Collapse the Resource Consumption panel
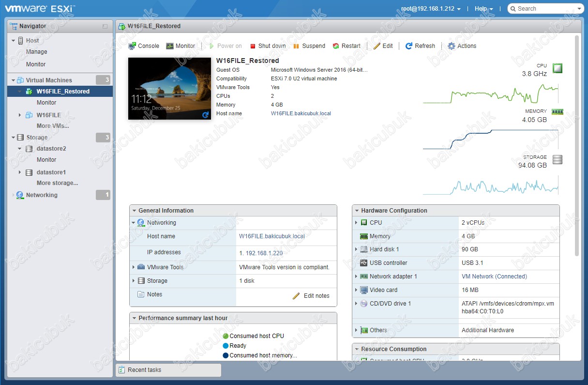This screenshot has width=588, height=385. pos(357,349)
